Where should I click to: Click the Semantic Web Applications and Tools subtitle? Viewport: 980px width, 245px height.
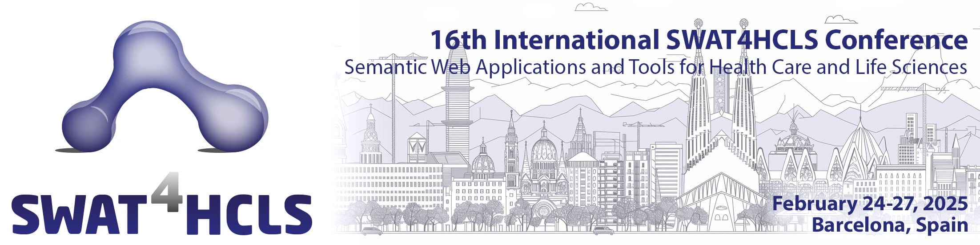pyautogui.click(x=655, y=68)
